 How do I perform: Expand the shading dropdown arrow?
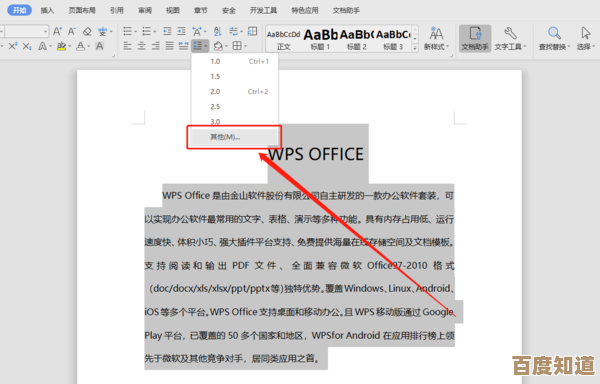227,47
